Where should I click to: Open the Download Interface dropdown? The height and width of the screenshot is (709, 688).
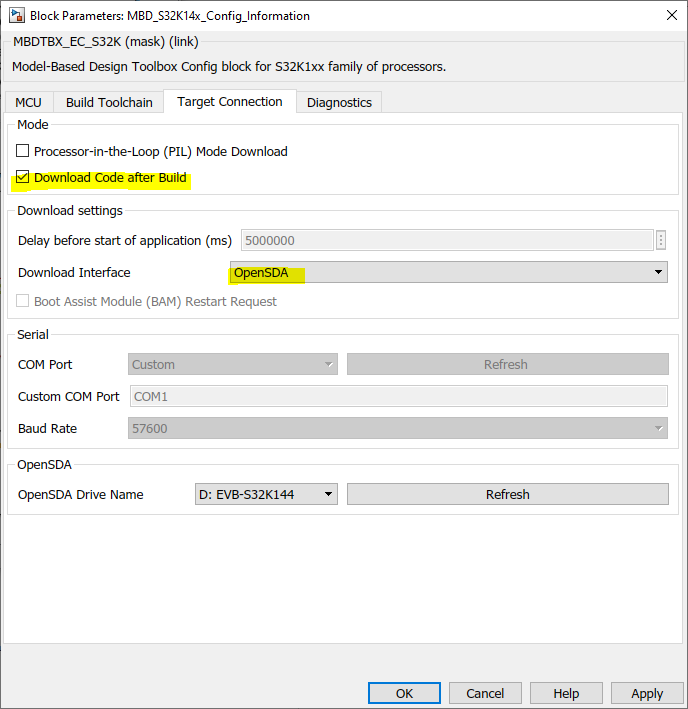[449, 272]
